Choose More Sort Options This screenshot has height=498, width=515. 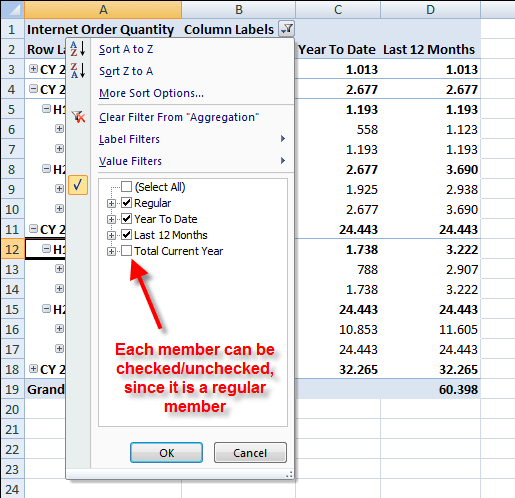coord(151,93)
